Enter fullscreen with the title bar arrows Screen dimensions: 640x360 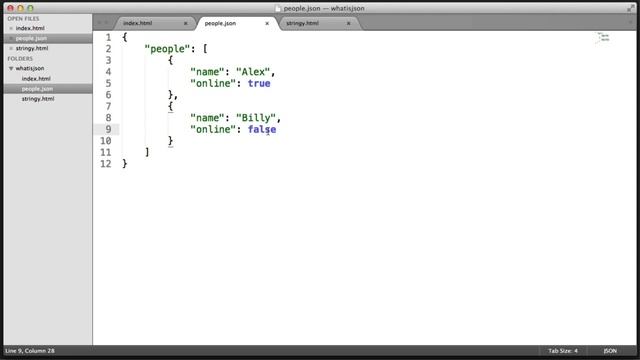pos(631,8)
